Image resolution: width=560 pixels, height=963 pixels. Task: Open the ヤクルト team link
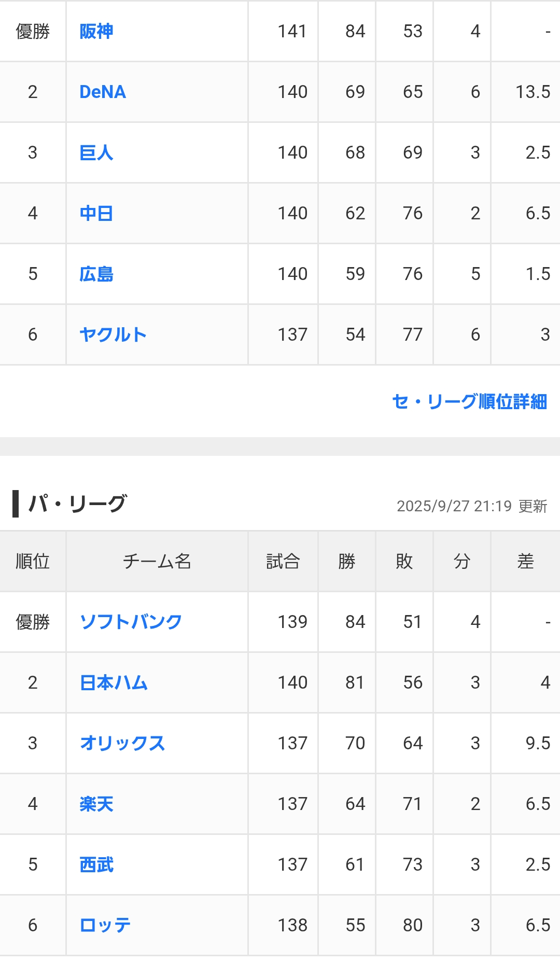(113, 334)
